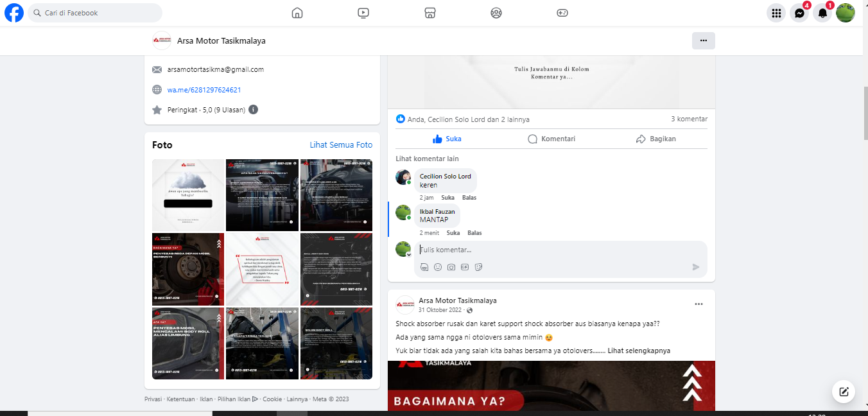Viewport: 868px width, 416px height.
Task: Click the 31 Oktober 2022 post date
Action: click(441, 310)
